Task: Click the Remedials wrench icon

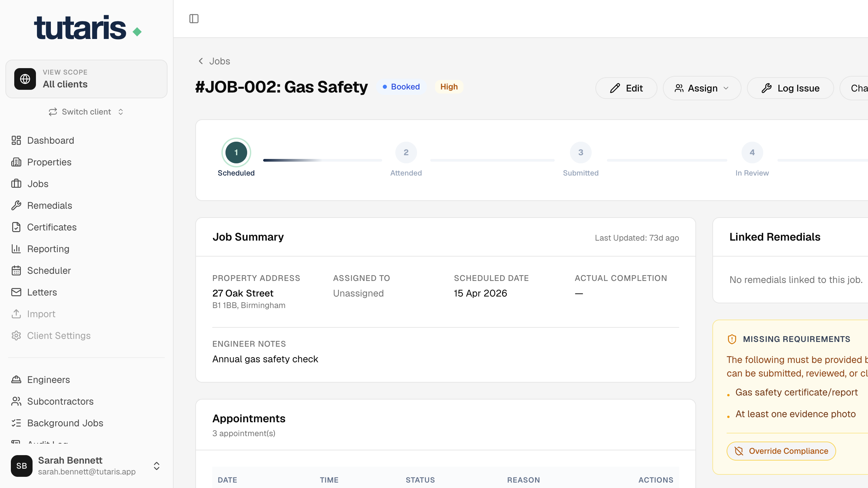Action: 16,205
